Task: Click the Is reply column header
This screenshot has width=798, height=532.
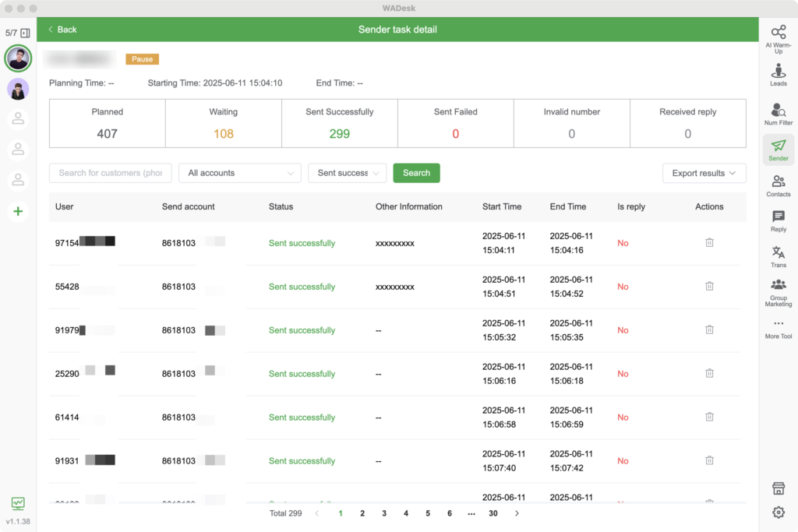Action: click(631, 206)
